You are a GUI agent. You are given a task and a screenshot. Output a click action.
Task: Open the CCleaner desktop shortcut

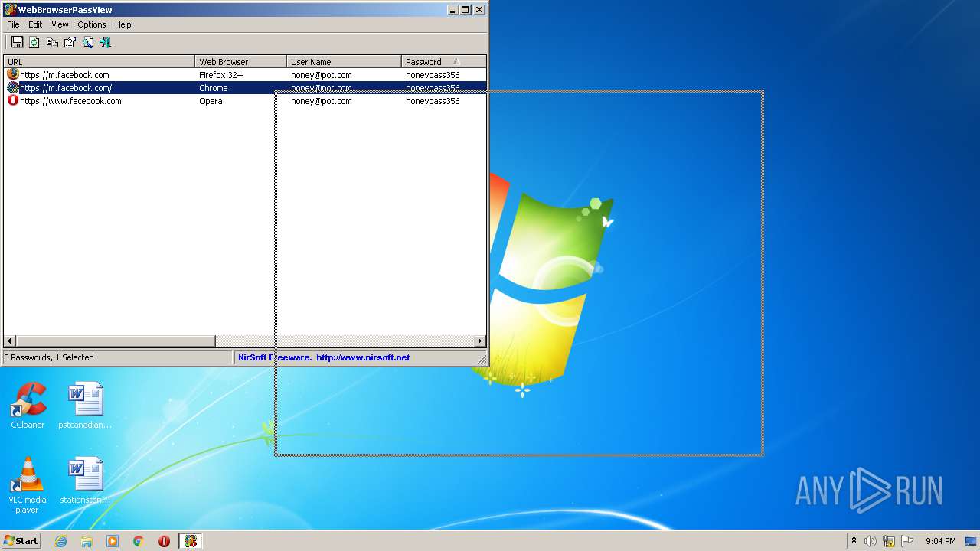[28, 406]
